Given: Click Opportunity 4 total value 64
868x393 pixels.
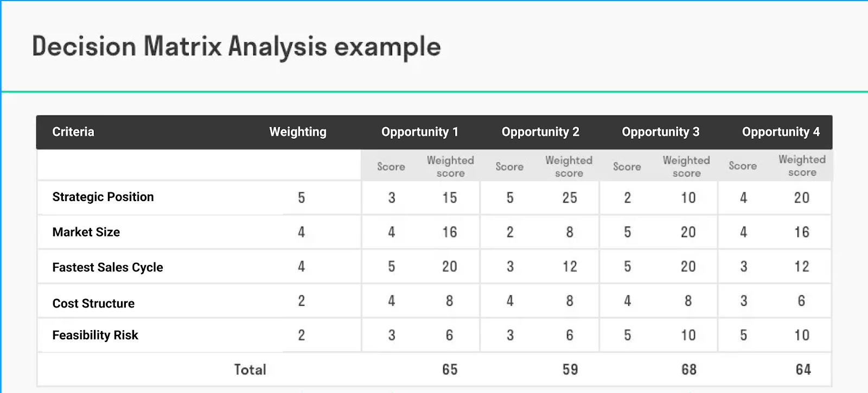Looking at the screenshot, I should coord(803,370).
